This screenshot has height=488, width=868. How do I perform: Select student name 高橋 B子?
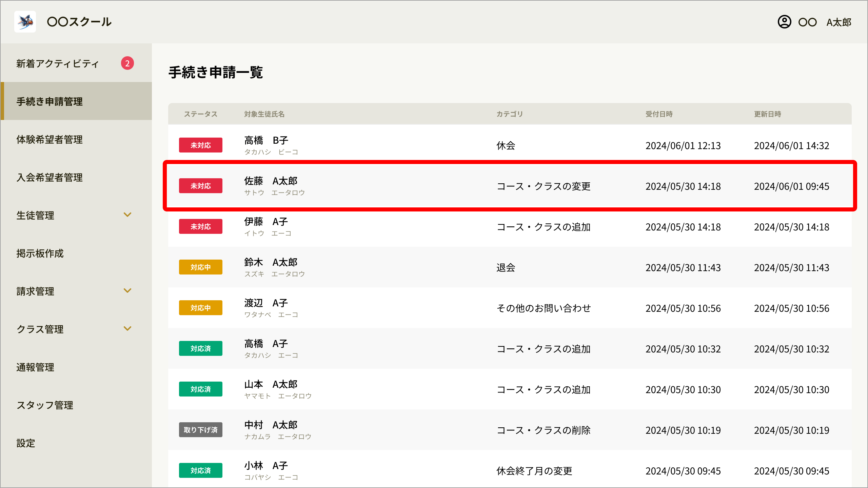pos(266,140)
